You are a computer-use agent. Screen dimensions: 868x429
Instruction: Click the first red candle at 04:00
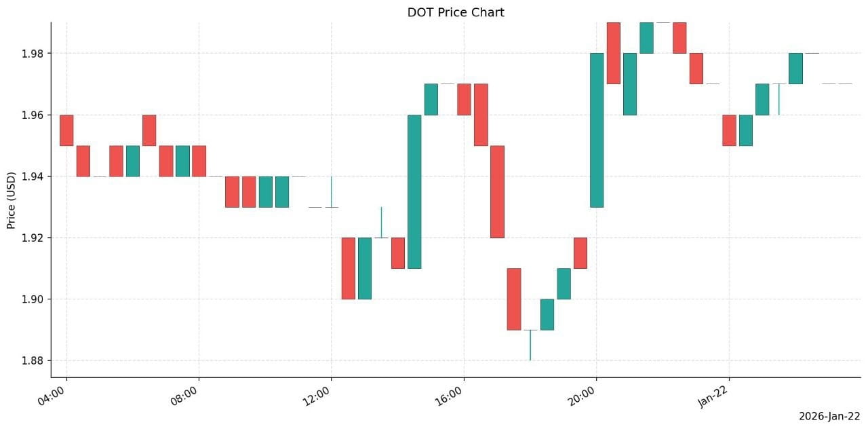[x=66, y=130]
